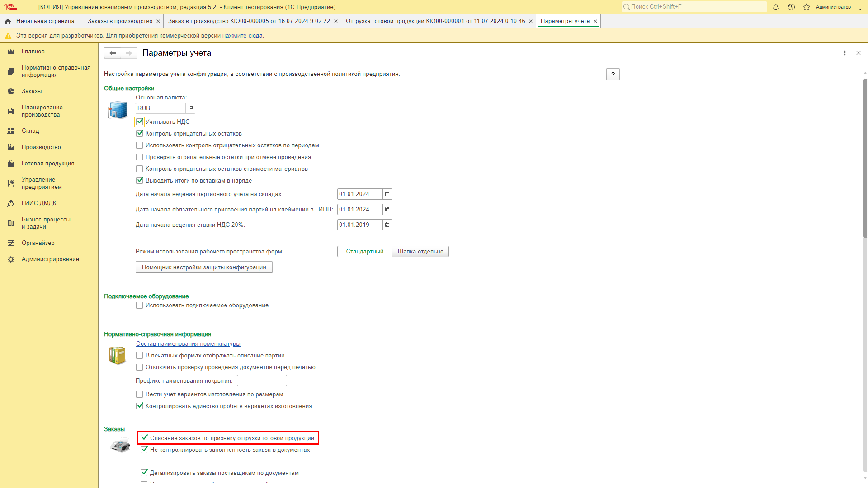Screen dimensions: 868x488
Task: Click date field 01.01.2019 for НДС 20%
Action: tap(360, 225)
